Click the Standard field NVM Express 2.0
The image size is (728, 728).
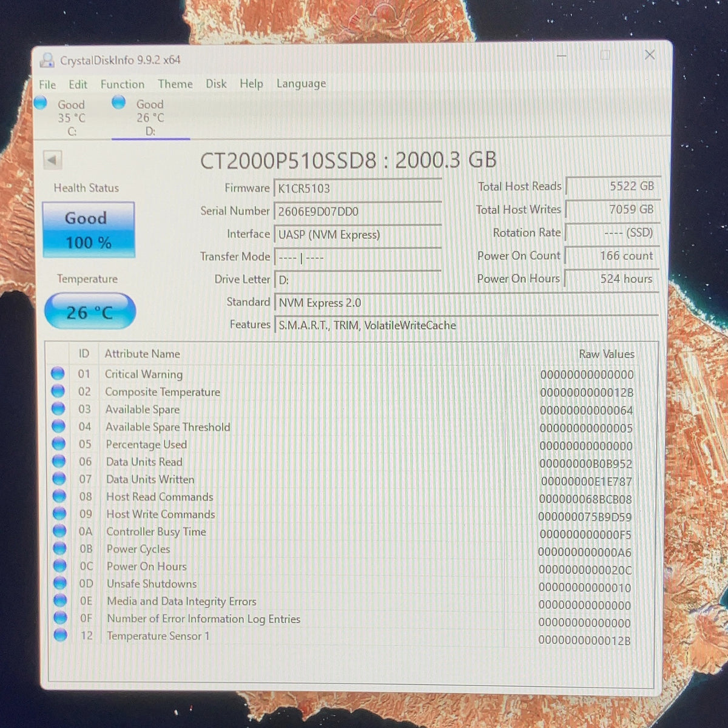467,303
